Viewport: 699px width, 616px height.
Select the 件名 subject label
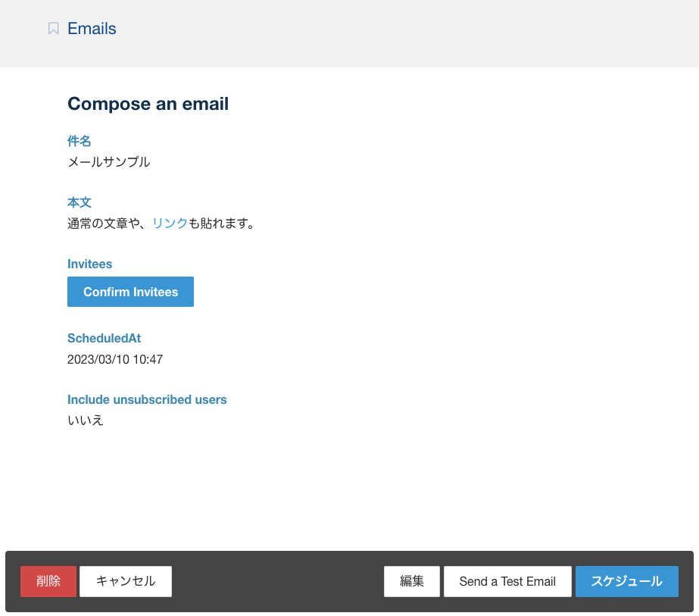pyautogui.click(x=80, y=141)
